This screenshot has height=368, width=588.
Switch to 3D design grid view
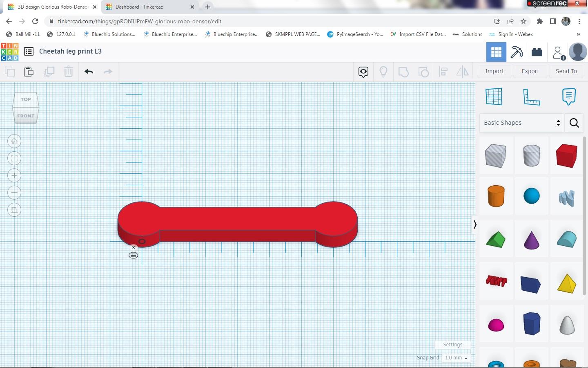(496, 52)
